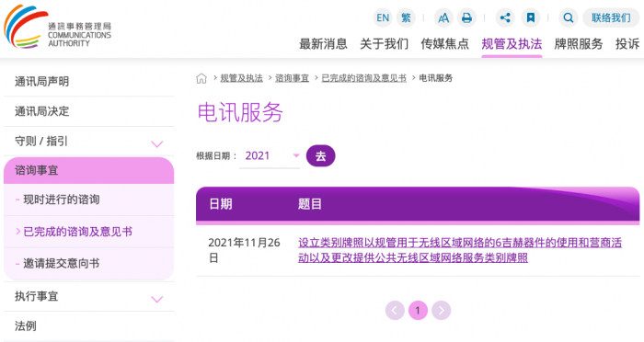The image size is (644, 342).
Task: Open the share icon
Action: pyautogui.click(x=505, y=18)
